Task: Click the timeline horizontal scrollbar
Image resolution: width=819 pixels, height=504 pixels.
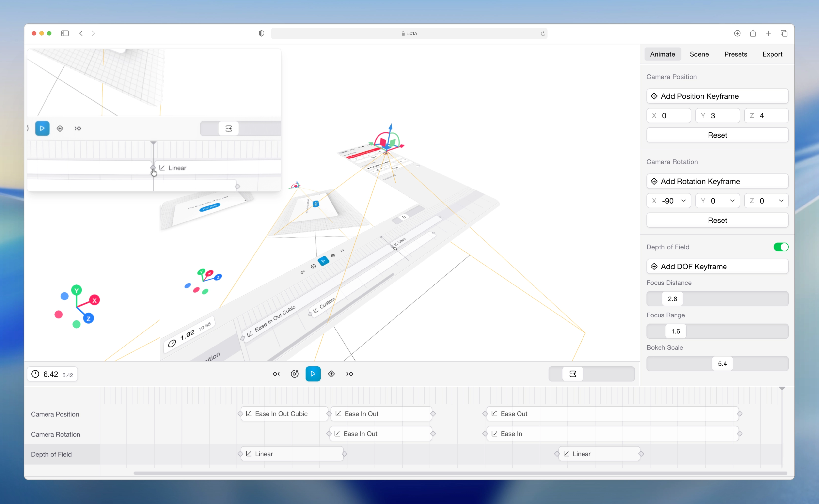Action: (x=460, y=473)
